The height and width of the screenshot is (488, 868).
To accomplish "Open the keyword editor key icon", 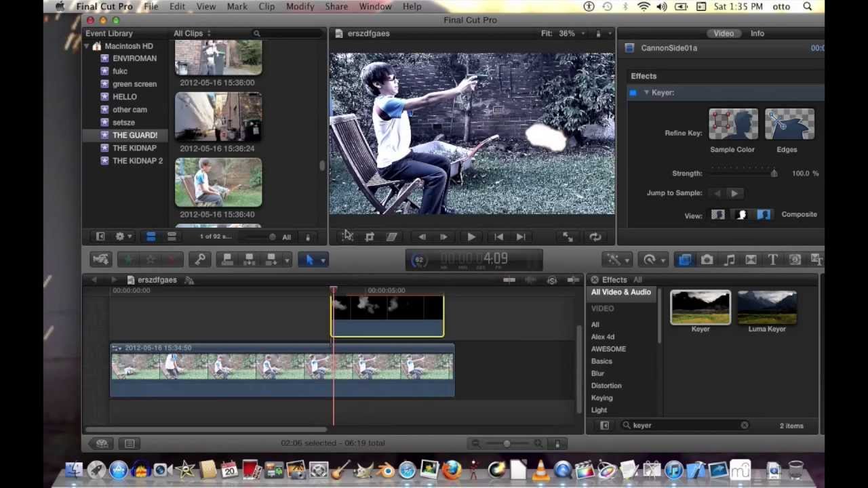I will [200, 260].
